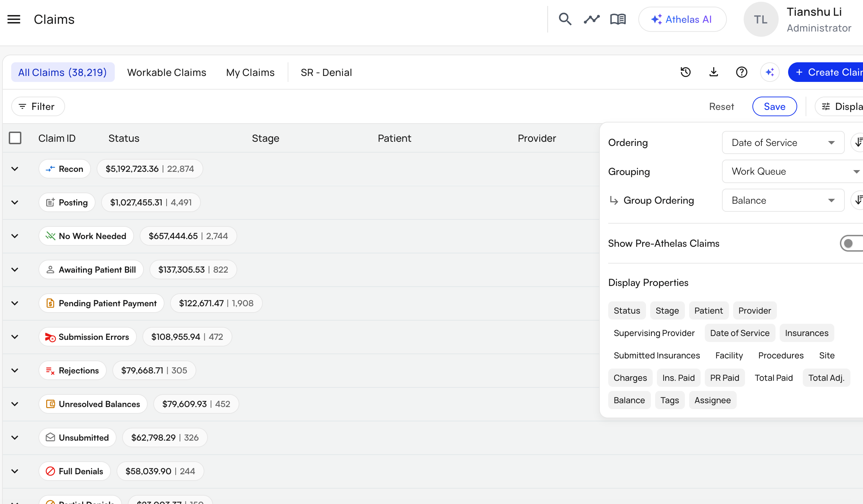
Task: Open the help question-mark icon
Action: [742, 72]
